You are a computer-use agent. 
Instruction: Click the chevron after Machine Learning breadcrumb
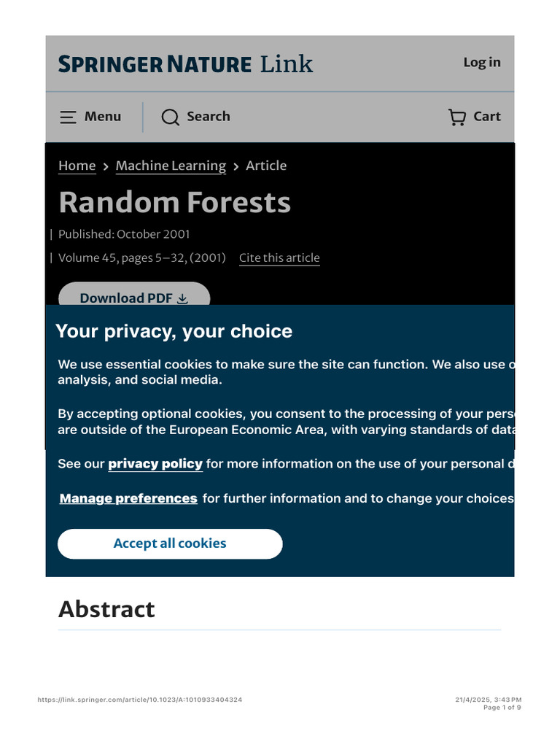(236, 166)
